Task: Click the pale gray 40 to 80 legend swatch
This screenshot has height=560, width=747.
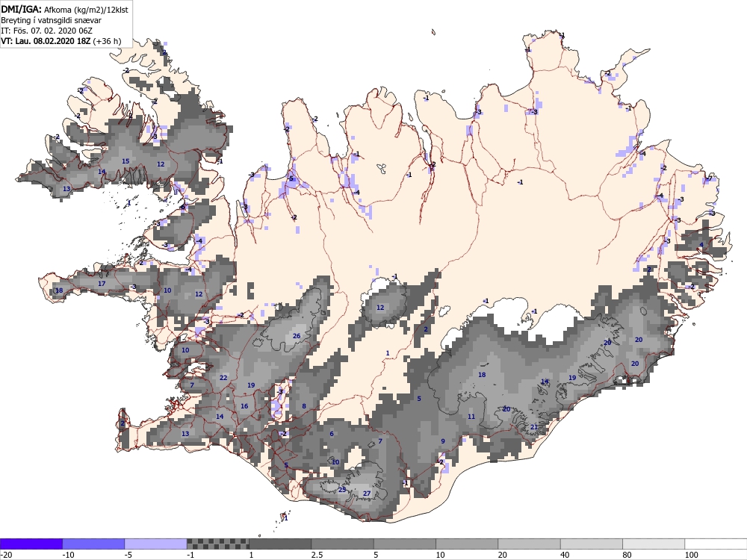Action: coord(592,544)
